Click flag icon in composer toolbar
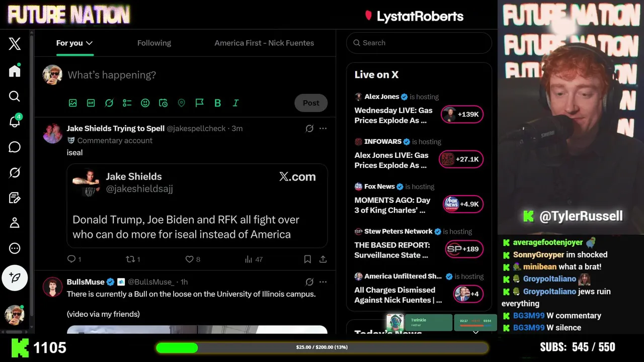Viewport: 644px width, 362px height. tap(200, 103)
